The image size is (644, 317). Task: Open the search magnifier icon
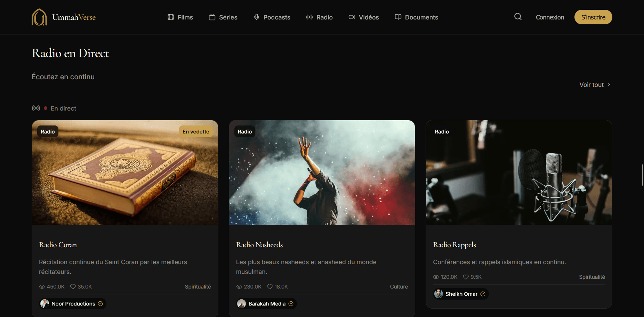(x=518, y=17)
